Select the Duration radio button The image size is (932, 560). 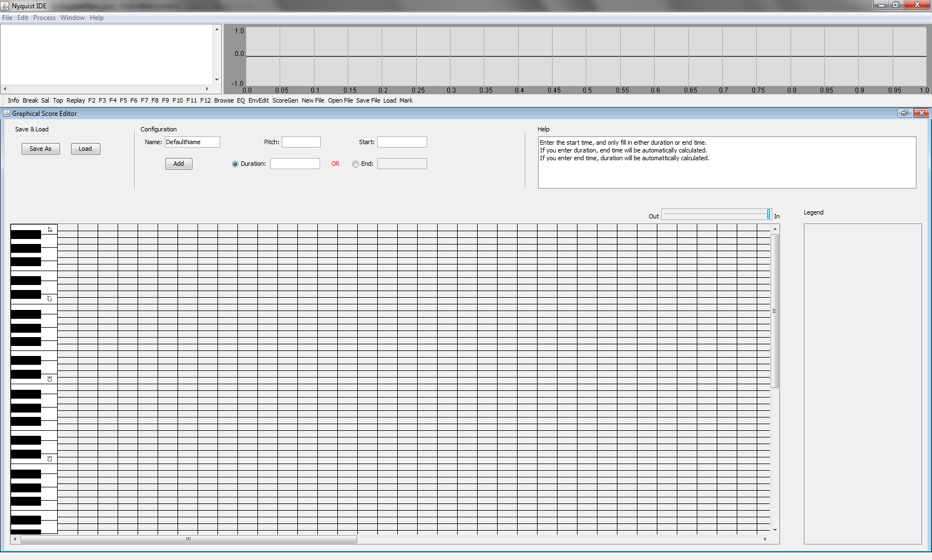235,164
